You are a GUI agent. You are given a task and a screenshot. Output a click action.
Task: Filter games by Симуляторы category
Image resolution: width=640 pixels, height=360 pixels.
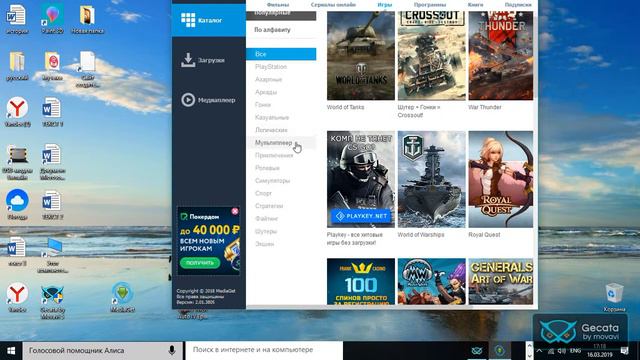tap(272, 180)
